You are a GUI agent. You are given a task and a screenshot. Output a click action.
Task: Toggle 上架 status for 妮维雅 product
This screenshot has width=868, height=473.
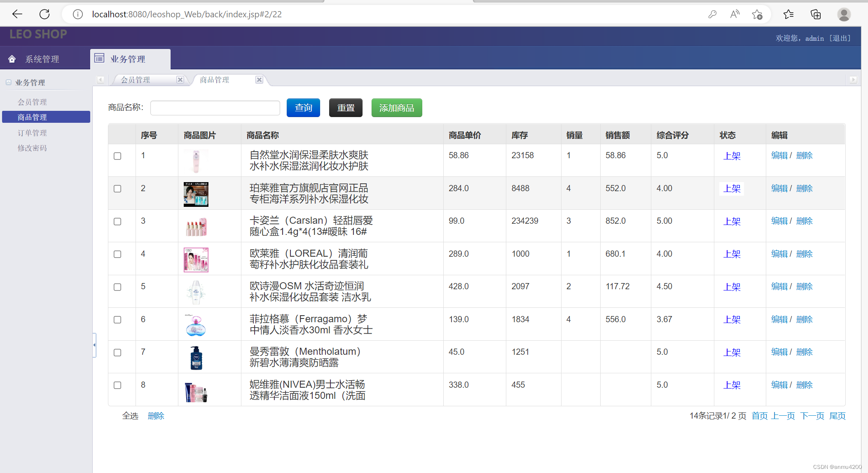tap(732, 385)
